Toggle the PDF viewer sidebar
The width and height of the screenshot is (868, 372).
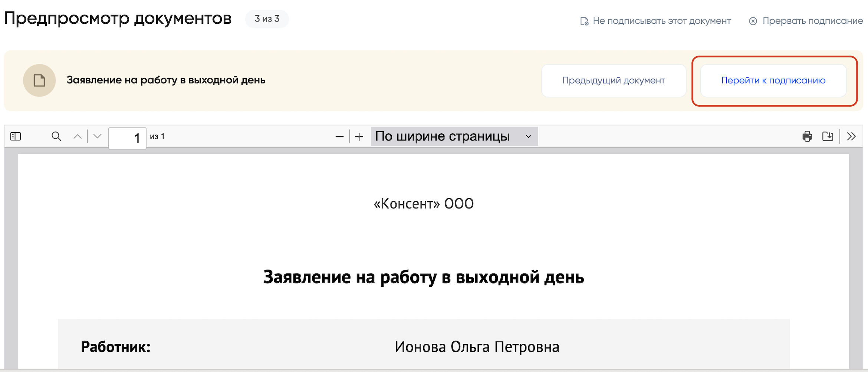16,136
